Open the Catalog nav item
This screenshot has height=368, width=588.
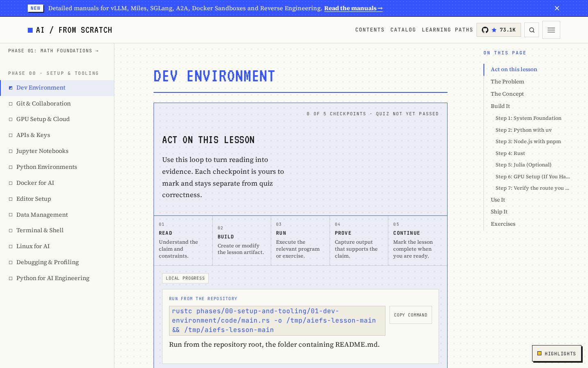(403, 30)
